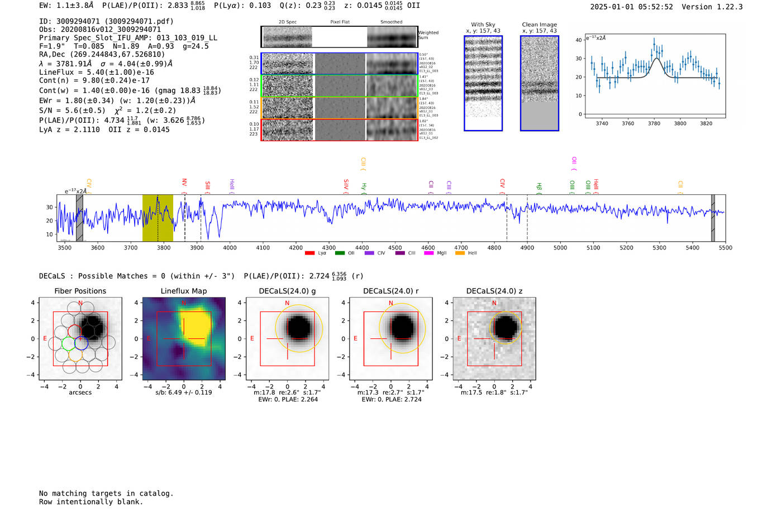The width and height of the screenshot is (782, 532).
Task: Open the DECaLS(24.0) r image
Action: click(x=391, y=339)
